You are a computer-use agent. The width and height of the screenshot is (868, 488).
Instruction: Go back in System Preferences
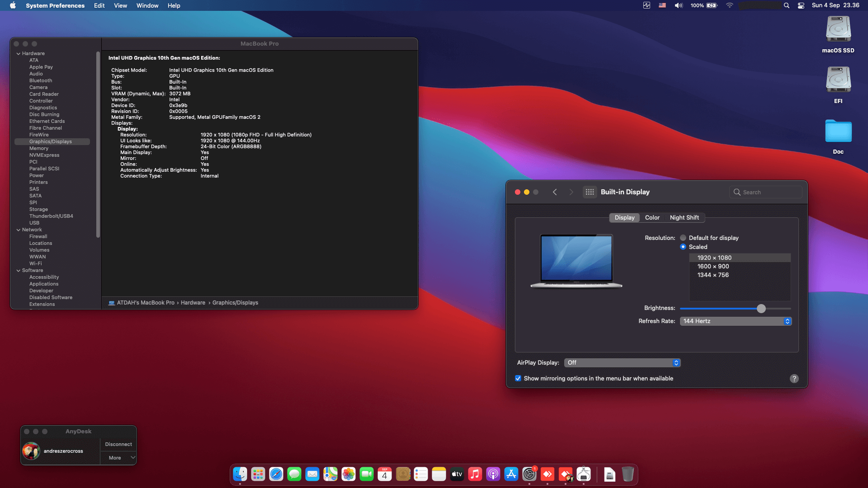555,192
